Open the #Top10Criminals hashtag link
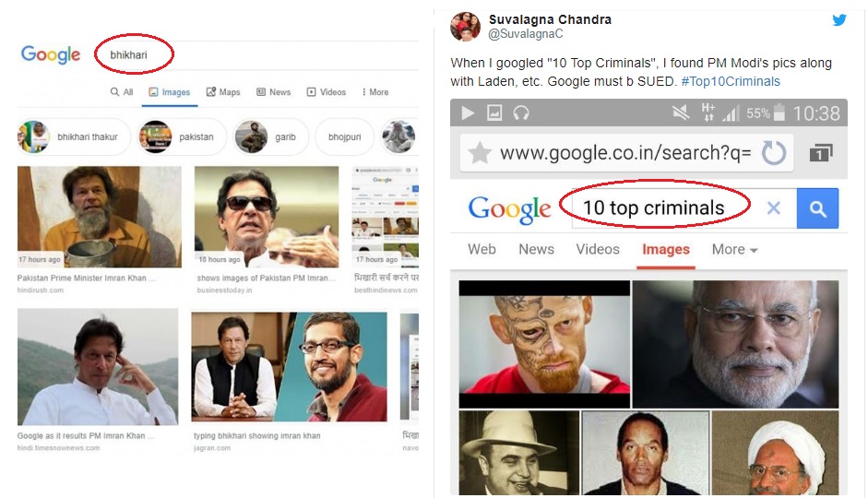The image size is (868, 498). coord(731,81)
